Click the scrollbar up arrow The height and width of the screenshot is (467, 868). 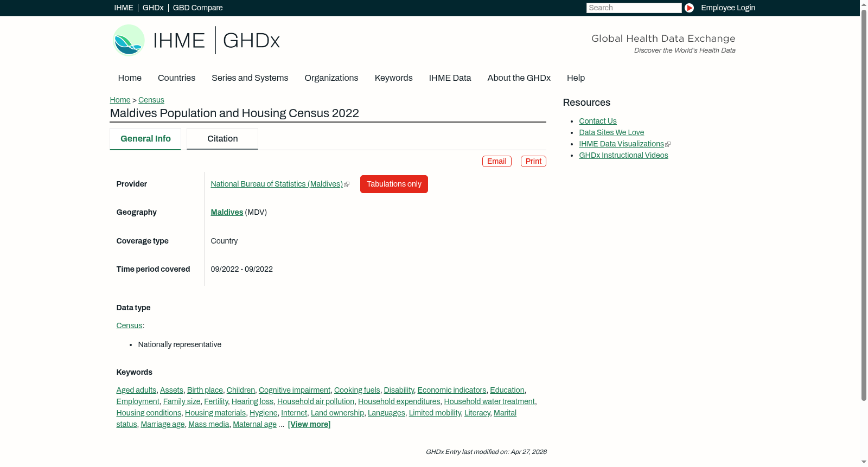click(x=864, y=4)
